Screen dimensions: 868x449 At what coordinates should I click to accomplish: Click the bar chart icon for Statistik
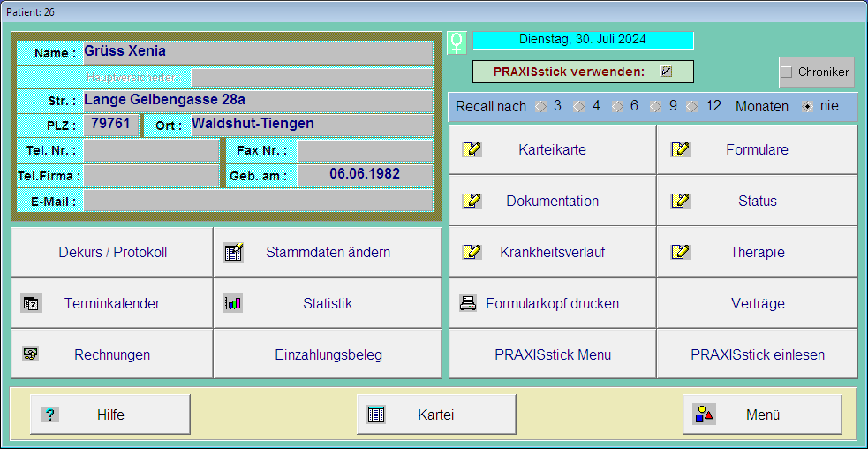[x=233, y=303]
